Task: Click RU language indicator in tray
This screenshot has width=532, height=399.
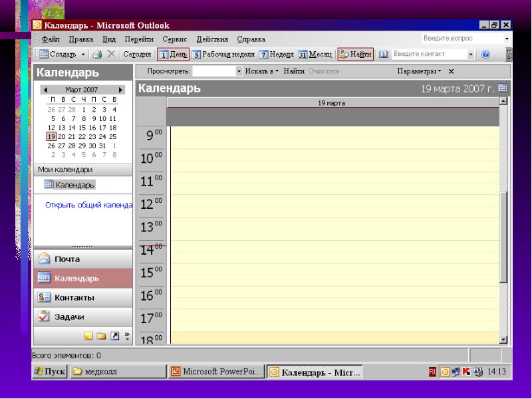Action: tap(432, 372)
